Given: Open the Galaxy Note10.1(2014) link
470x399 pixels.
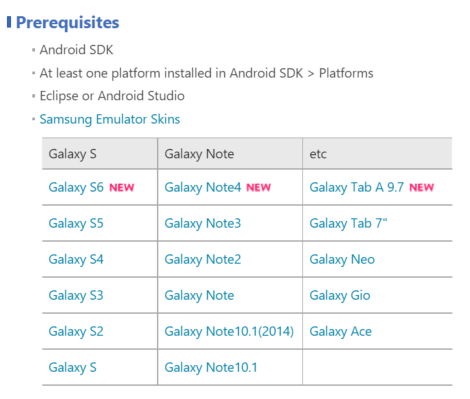Looking at the screenshot, I should 229,332.
